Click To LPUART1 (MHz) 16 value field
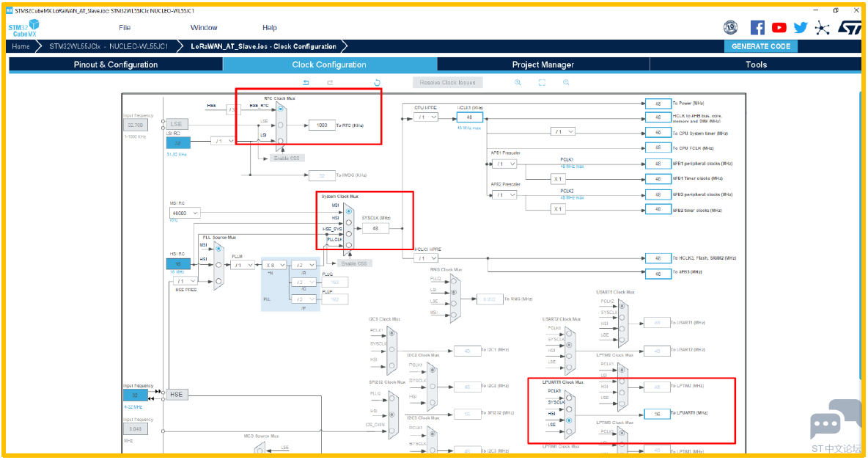 pyautogui.click(x=657, y=414)
